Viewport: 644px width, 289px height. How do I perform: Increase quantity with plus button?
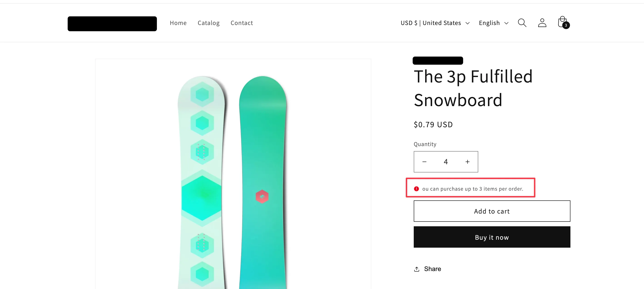(467, 162)
